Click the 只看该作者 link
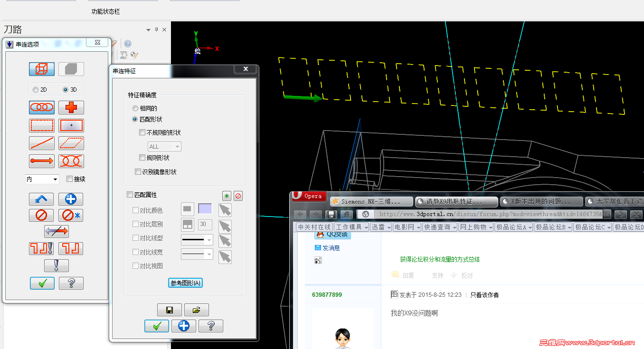Viewport: 644px width, 349px height. click(x=484, y=295)
